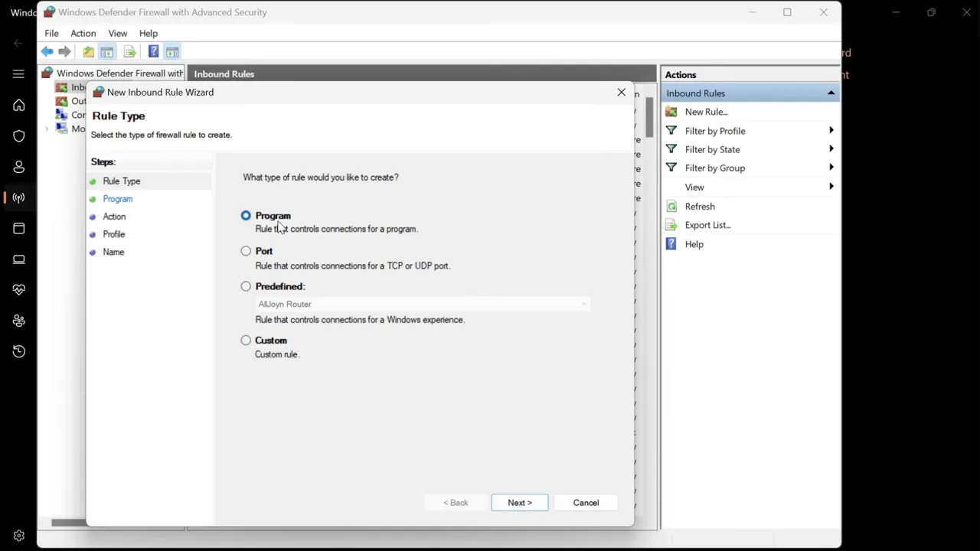Open Firewall & network protection antenna icon

18,197
